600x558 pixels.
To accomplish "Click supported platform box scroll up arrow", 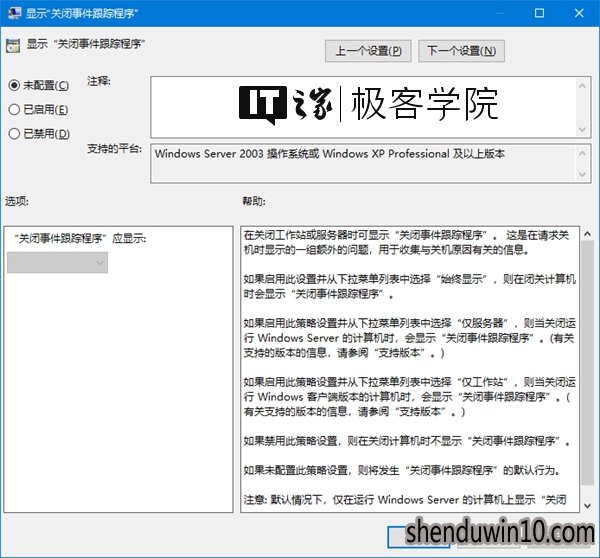I will pos(582,153).
